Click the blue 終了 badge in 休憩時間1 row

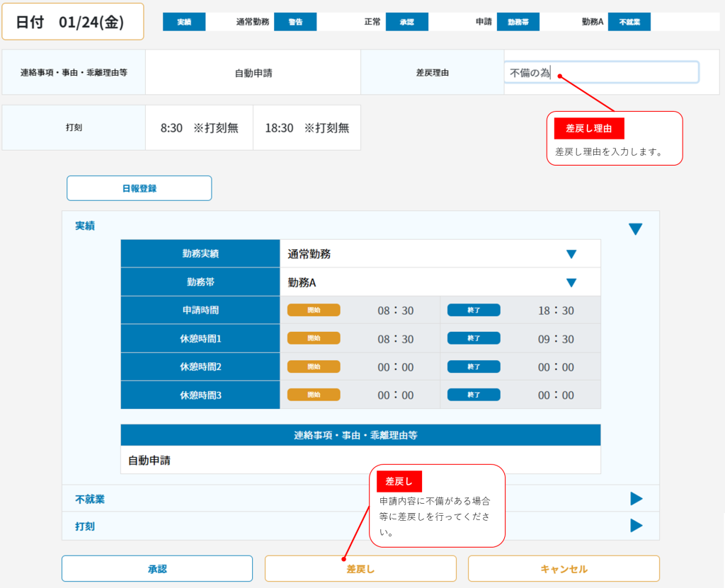pyautogui.click(x=474, y=338)
